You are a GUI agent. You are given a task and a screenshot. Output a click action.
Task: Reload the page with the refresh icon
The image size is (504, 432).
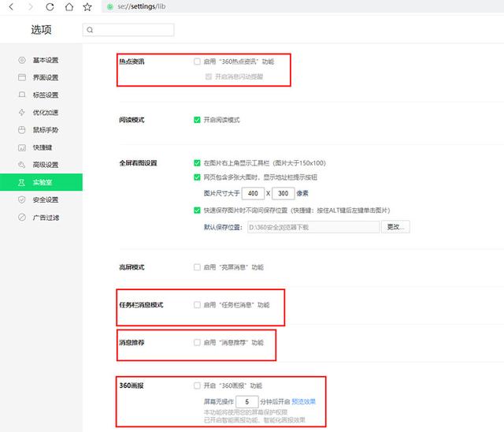coord(50,7)
